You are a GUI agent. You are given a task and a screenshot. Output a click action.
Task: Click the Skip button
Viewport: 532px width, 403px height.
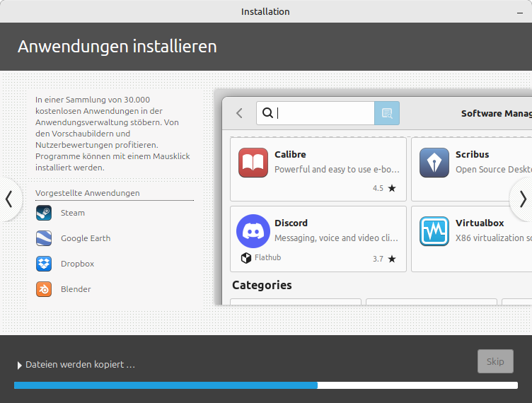point(495,361)
